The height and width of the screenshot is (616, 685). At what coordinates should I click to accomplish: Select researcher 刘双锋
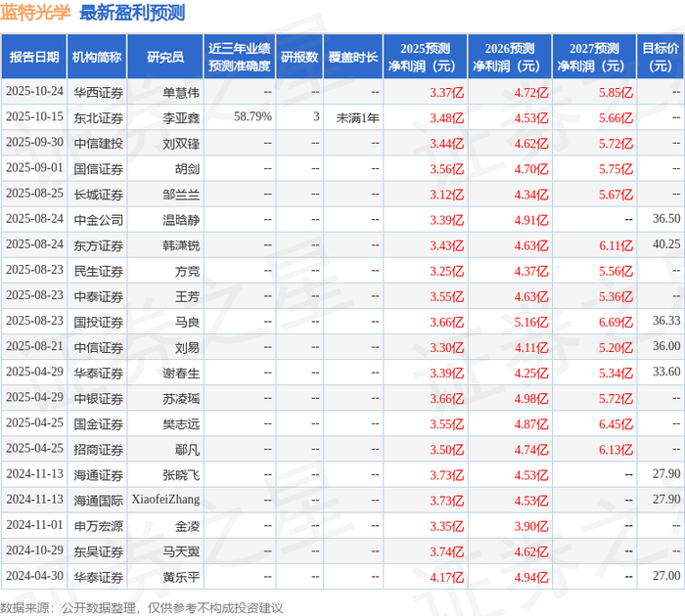[181, 144]
